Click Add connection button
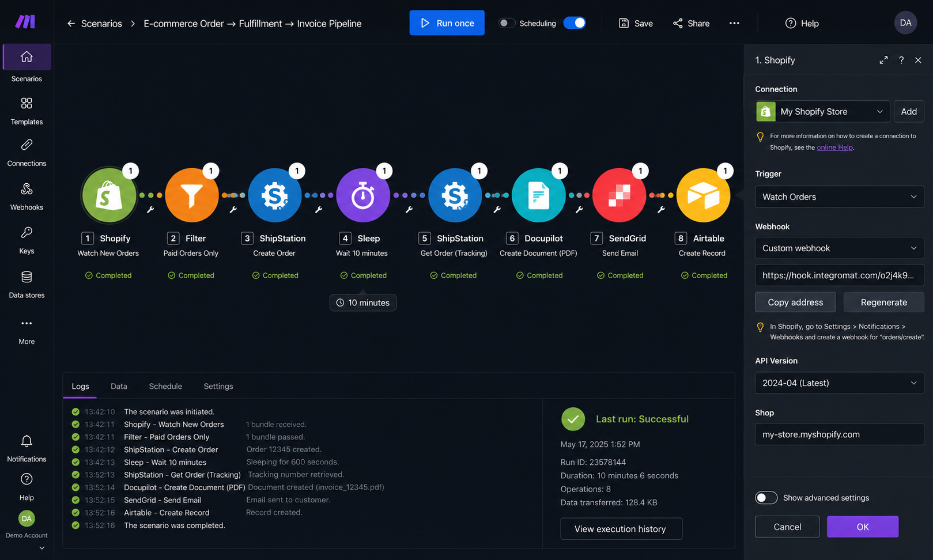Image resolution: width=933 pixels, height=560 pixels. [909, 112]
